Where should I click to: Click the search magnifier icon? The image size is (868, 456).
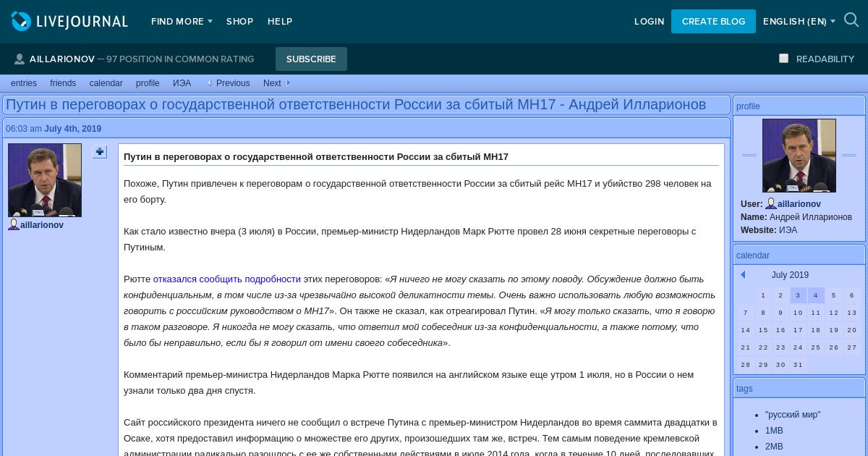pos(851,20)
